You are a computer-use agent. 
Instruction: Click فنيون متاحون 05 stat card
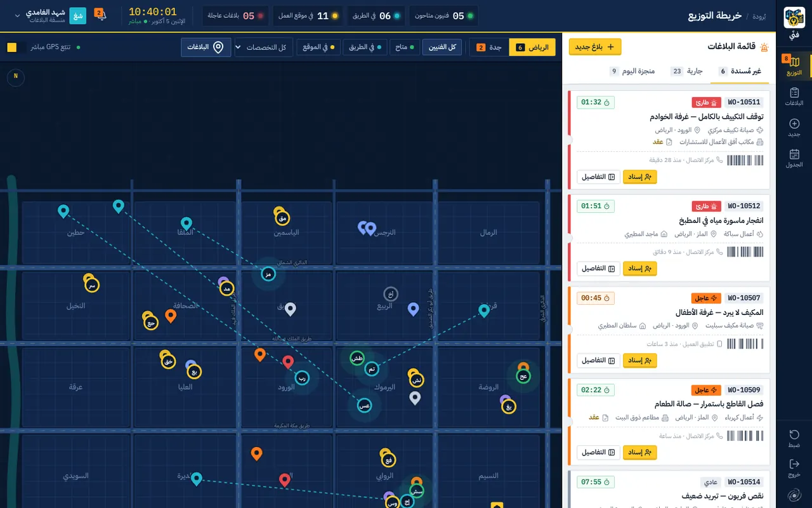(x=444, y=16)
